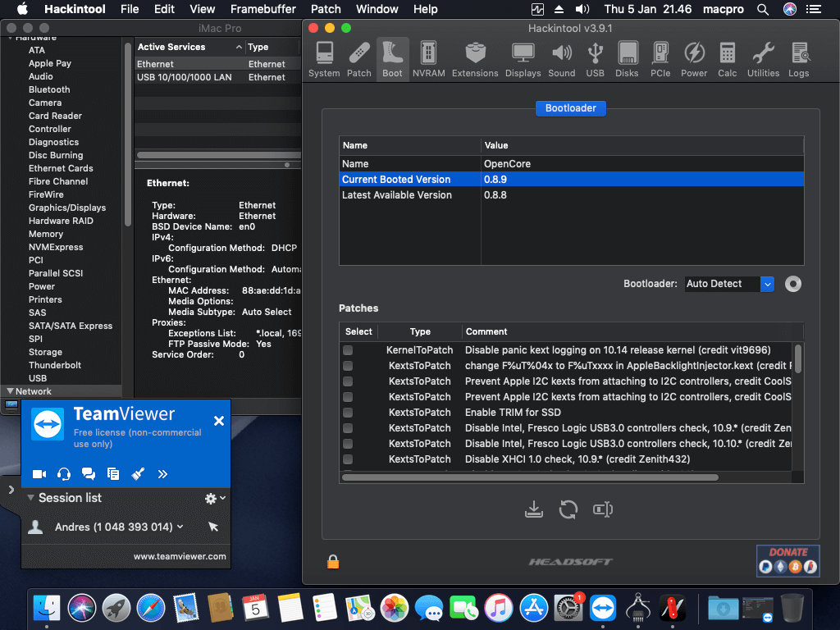Click the refresh arrows icon below Patches

pos(568,509)
